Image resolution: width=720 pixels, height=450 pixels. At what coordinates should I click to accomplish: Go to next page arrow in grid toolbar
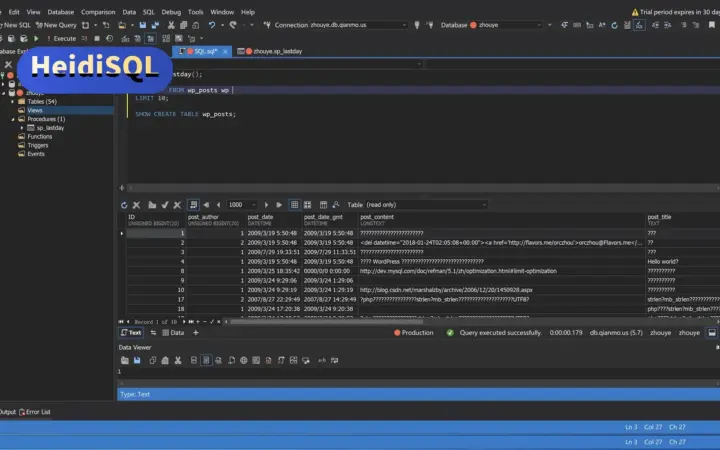point(266,205)
